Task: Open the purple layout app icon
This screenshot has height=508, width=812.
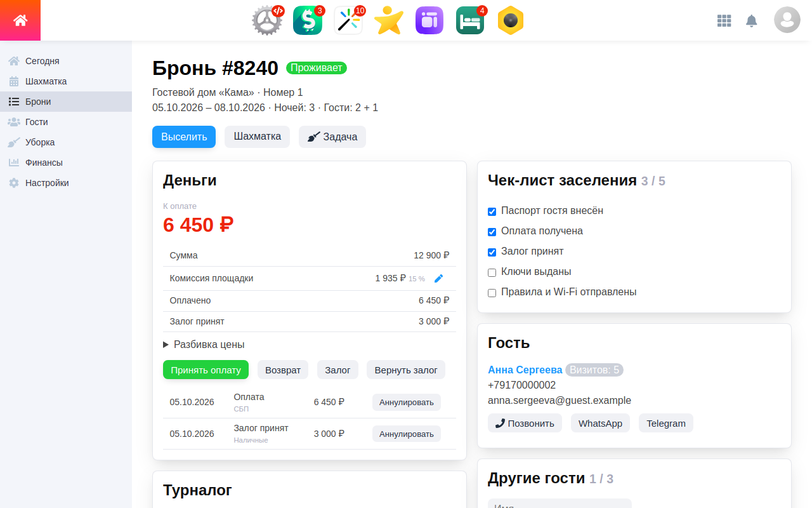Action: (x=429, y=20)
